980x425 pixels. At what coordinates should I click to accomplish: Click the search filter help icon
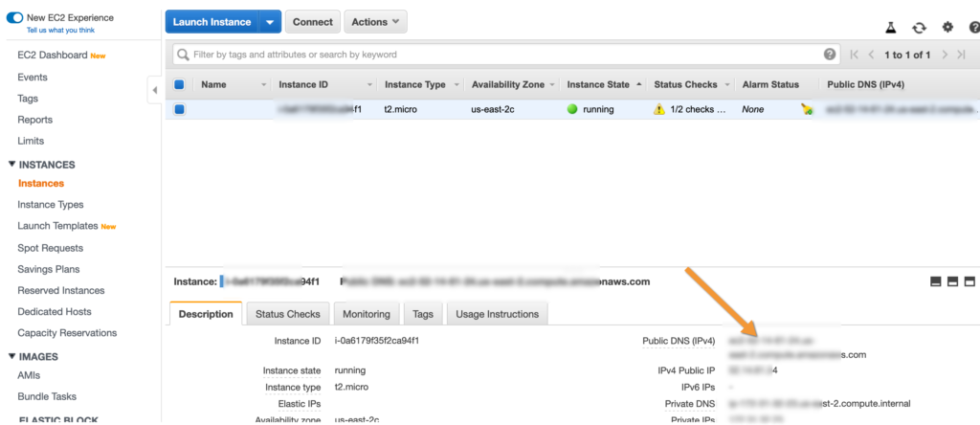pyautogui.click(x=830, y=55)
